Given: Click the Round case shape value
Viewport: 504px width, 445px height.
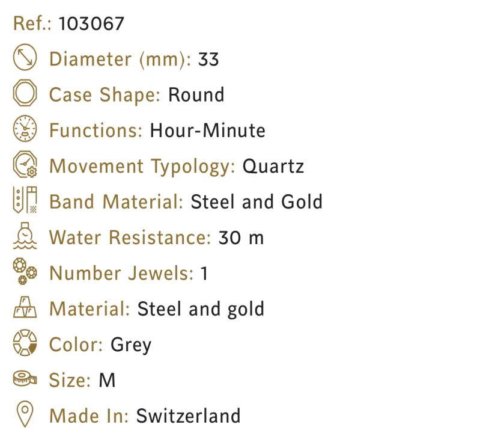Looking at the screenshot, I should pos(196,95).
